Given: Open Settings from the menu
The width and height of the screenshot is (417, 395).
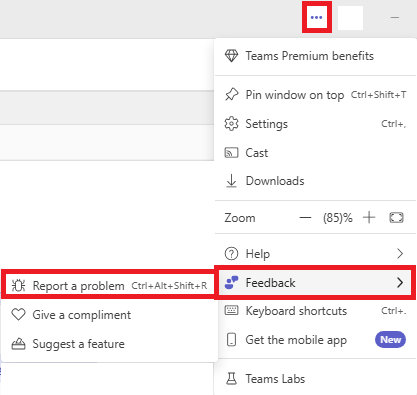Looking at the screenshot, I should (x=315, y=124).
